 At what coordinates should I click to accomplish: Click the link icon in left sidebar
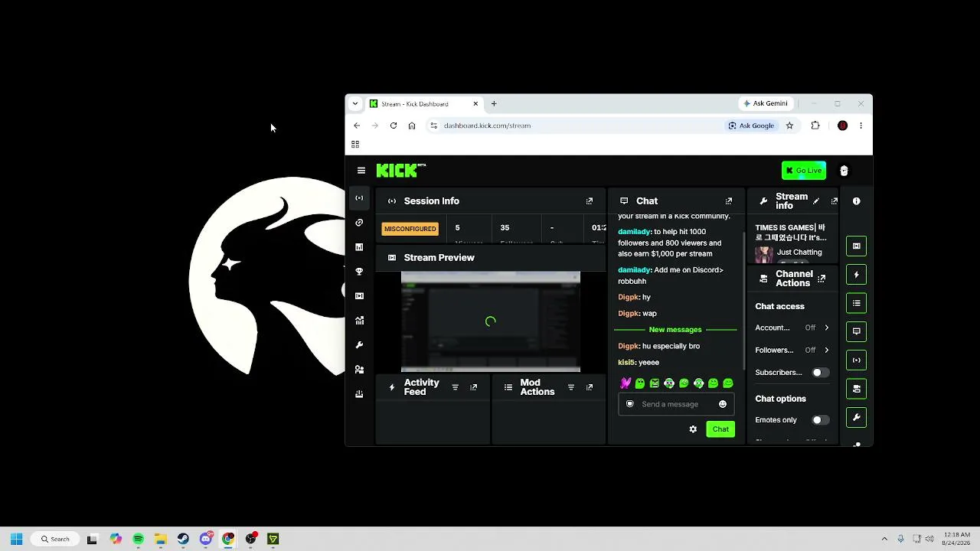coord(359,223)
